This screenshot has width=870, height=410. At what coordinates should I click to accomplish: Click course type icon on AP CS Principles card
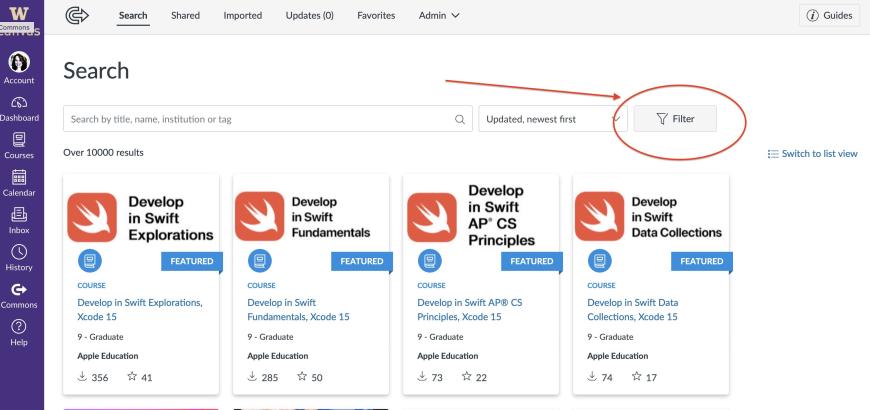coord(429,261)
